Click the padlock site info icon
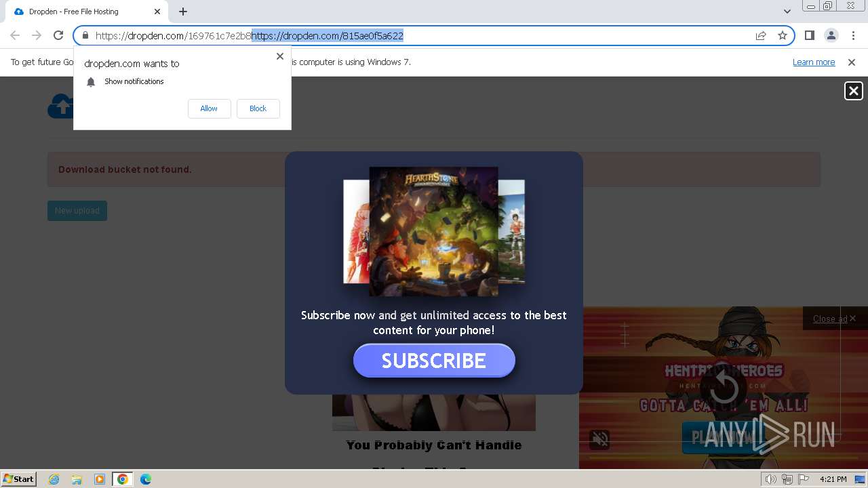The image size is (868, 488). pos(85,35)
